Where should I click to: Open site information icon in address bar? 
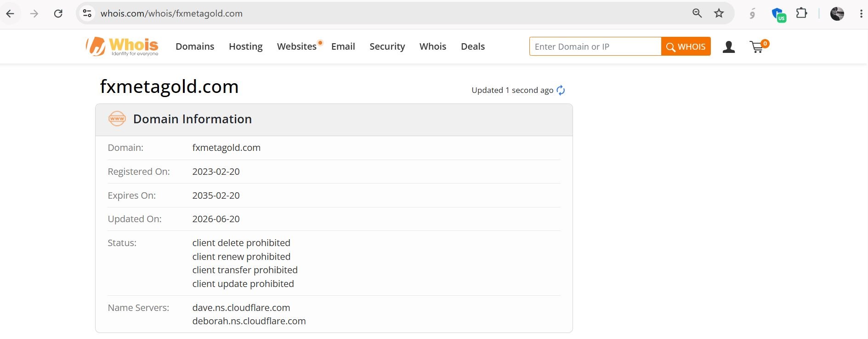[87, 13]
